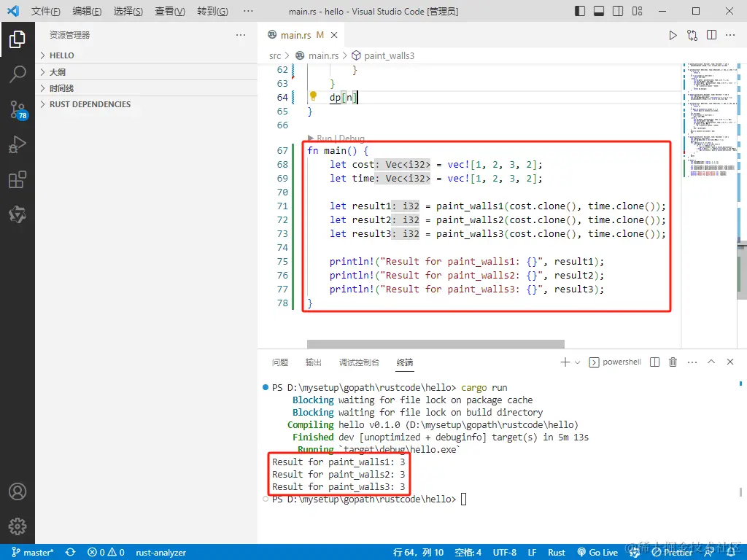Click the lightbulb code action on line 64
The height and width of the screenshot is (560, 747).
(313, 96)
